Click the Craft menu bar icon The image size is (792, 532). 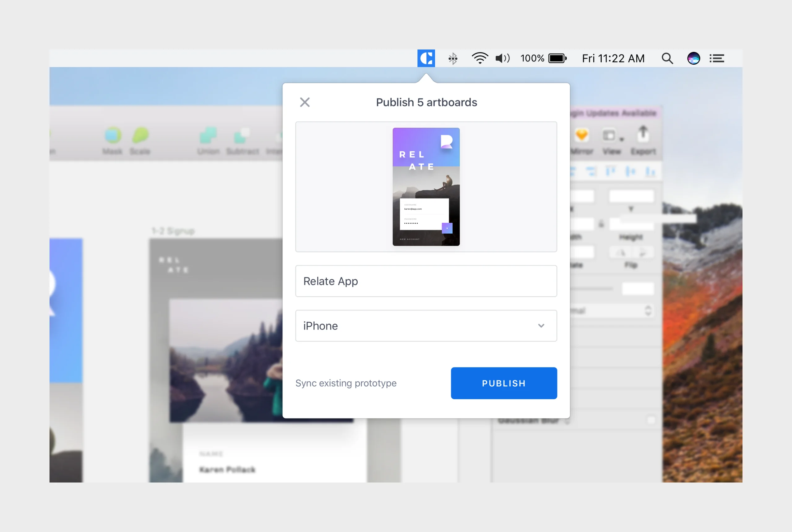point(426,58)
